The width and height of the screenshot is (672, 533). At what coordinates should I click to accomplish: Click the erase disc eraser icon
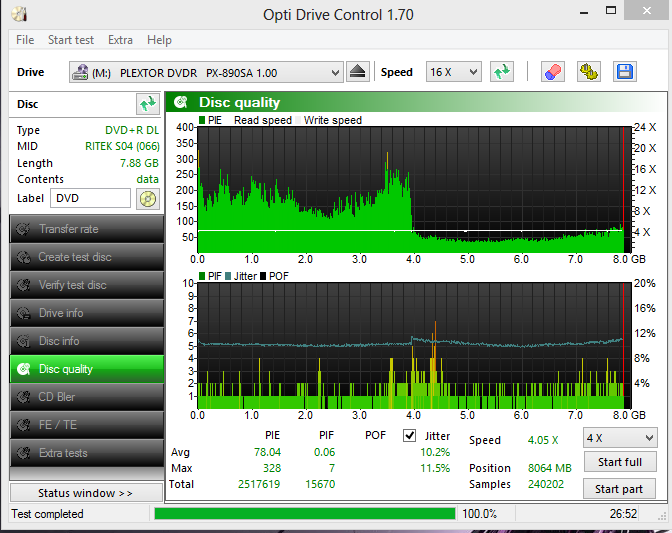pyautogui.click(x=552, y=72)
